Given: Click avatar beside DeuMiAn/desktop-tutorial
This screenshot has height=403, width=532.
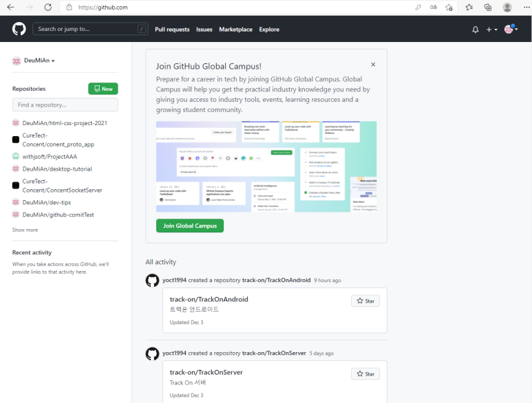Looking at the screenshot, I should 16,168.
